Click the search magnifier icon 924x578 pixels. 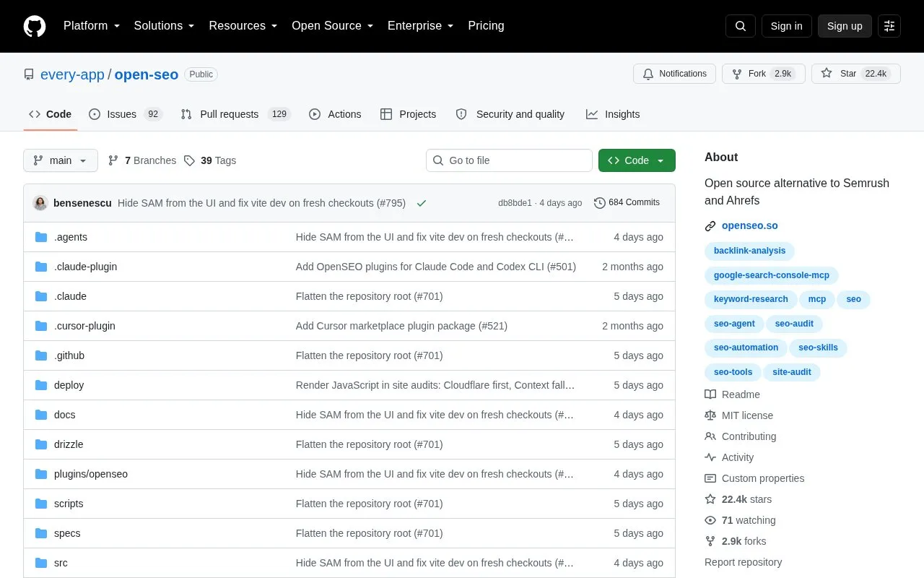pyautogui.click(x=741, y=26)
